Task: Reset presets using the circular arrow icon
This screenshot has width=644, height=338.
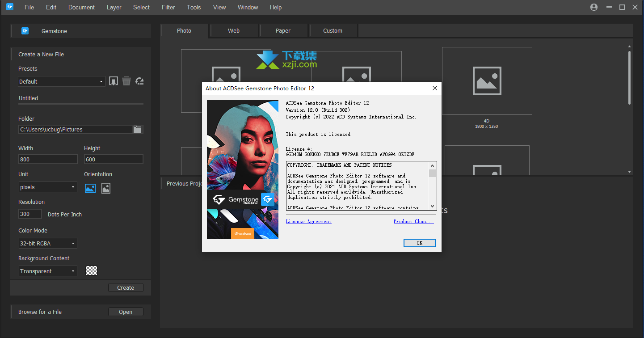Action: 139,81
